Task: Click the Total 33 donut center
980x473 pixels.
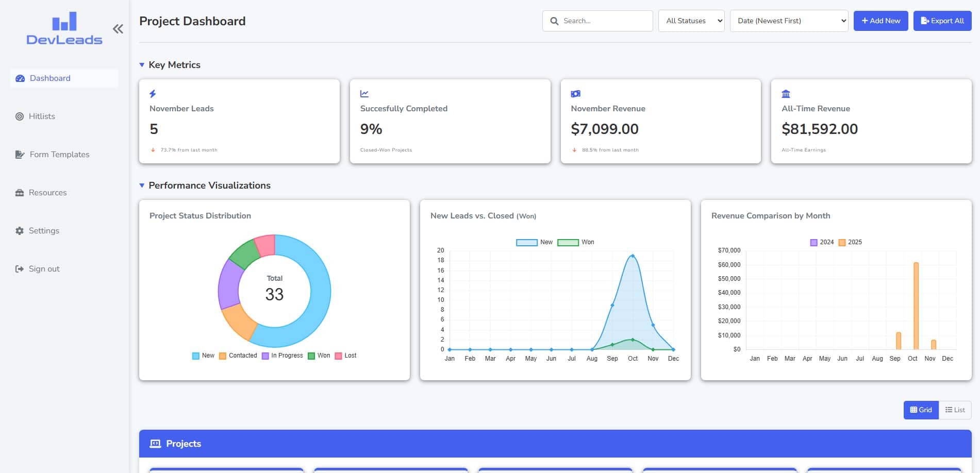Action: click(x=274, y=289)
